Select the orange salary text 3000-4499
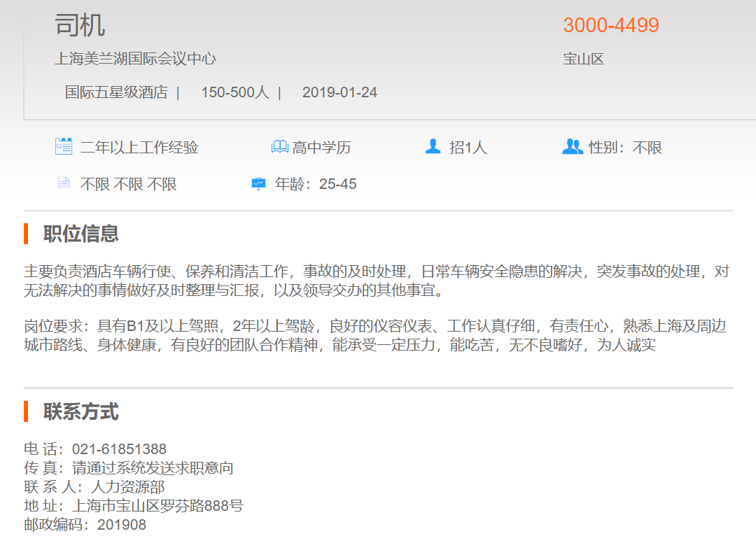This screenshot has height=536, width=756. pyautogui.click(x=610, y=26)
